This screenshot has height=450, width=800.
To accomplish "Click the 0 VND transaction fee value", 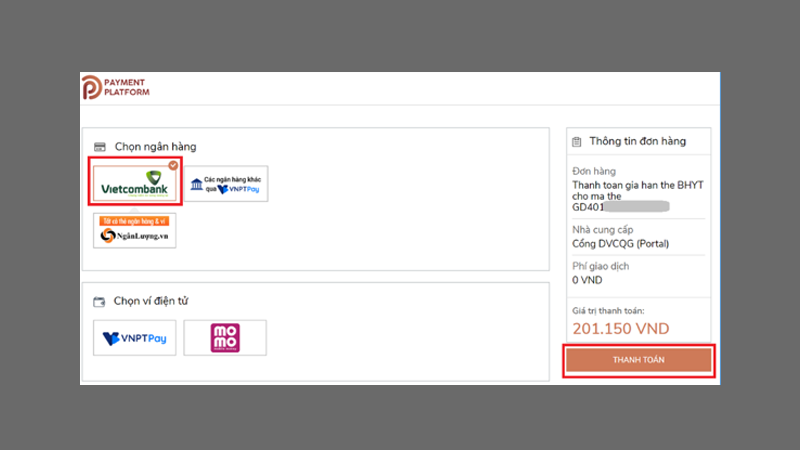I will tap(587, 280).
